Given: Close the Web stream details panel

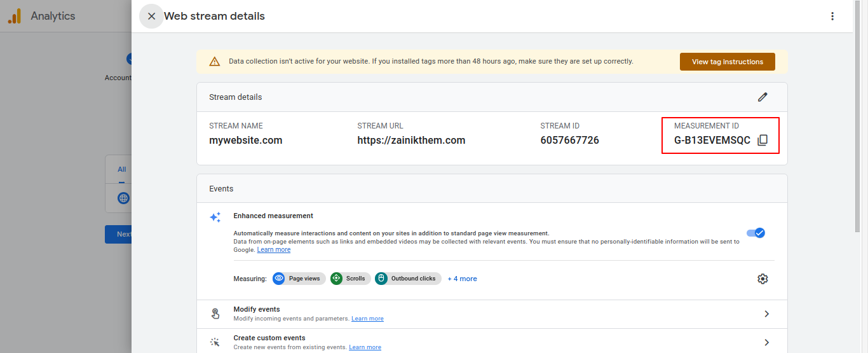Looking at the screenshot, I should click(151, 17).
